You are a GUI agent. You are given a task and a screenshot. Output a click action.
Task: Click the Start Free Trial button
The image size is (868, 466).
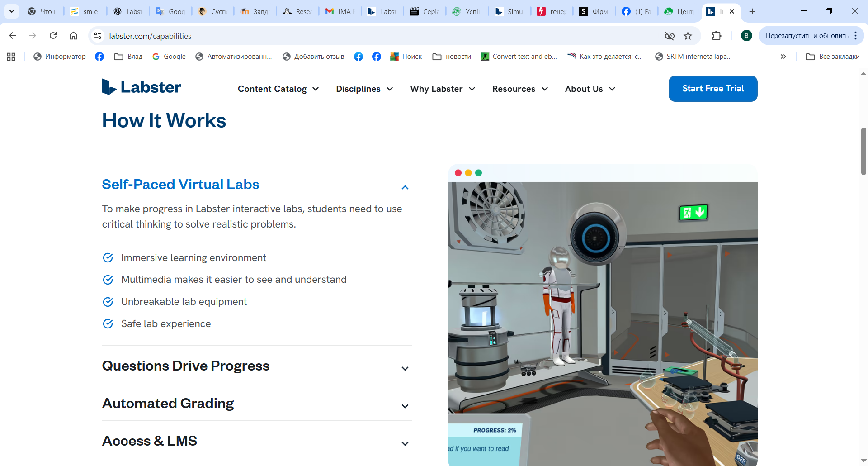712,89
